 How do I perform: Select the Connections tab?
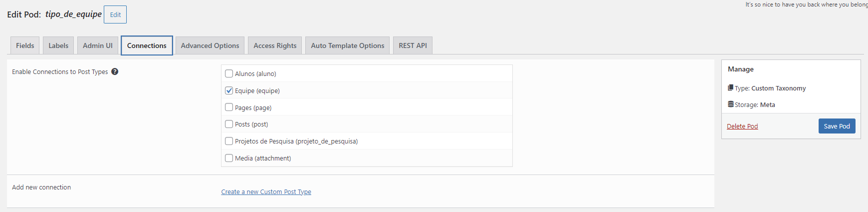147,45
